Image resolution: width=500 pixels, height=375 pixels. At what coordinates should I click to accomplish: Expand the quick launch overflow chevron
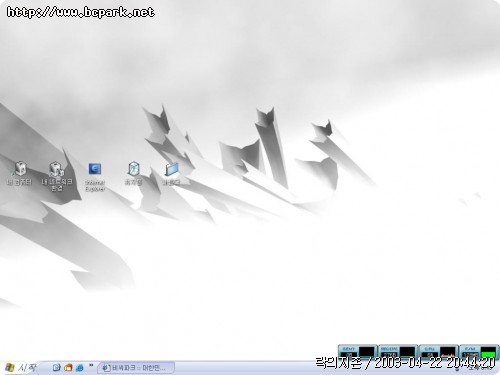tap(91, 366)
